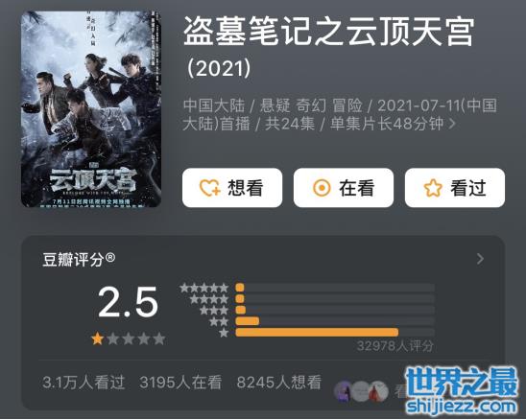Click the circle-dot icon on 在看
The height and width of the screenshot is (420, 526).
322,188
